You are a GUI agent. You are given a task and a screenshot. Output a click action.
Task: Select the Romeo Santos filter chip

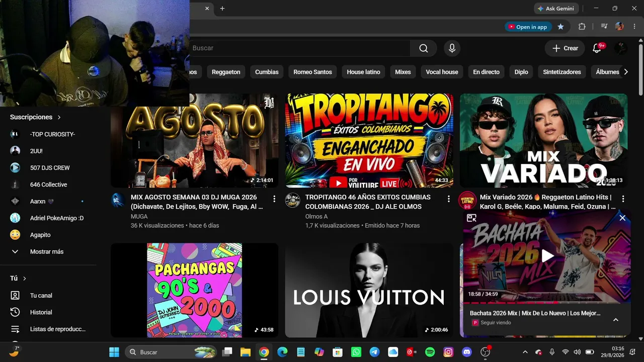click(312, 72)
